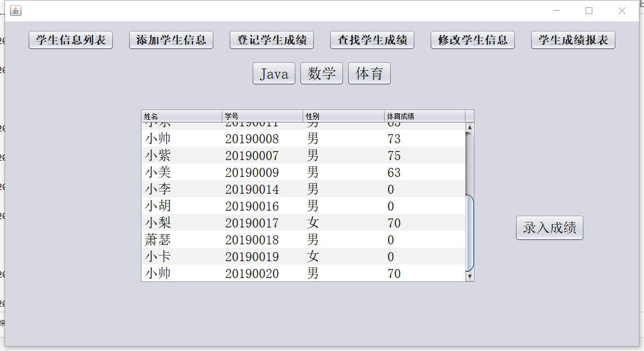Click score 0 in row 20190016
This screenshot has width=644, height=351.
[391, 206]
